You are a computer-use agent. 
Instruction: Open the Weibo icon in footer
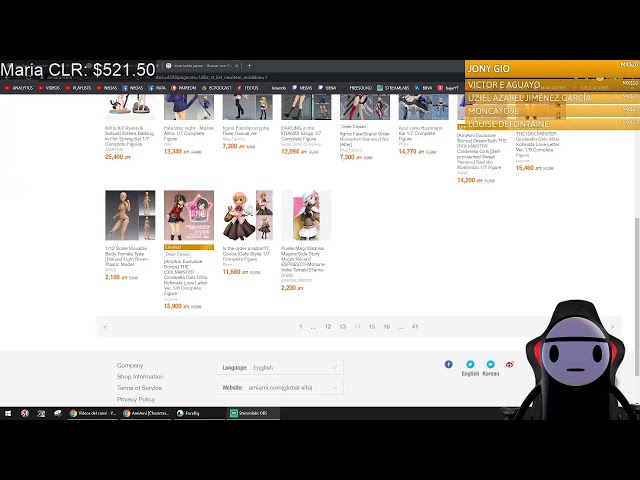point(509,364)
